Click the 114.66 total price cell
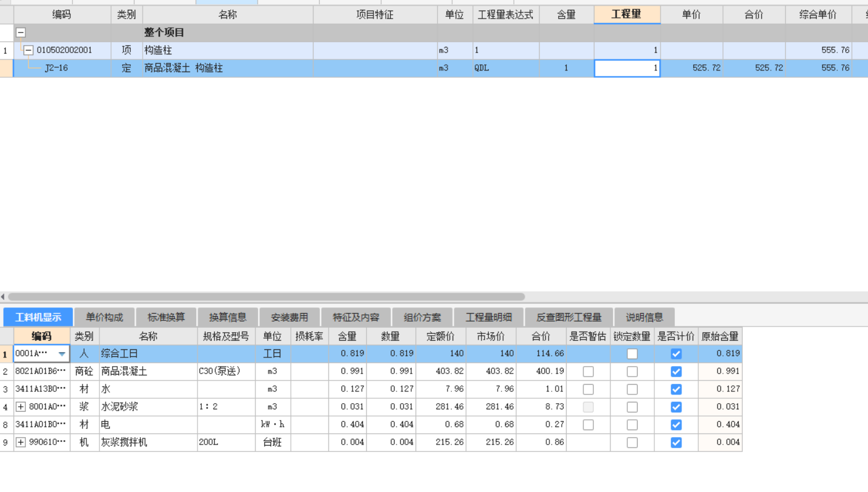 (x=541, y=354)
